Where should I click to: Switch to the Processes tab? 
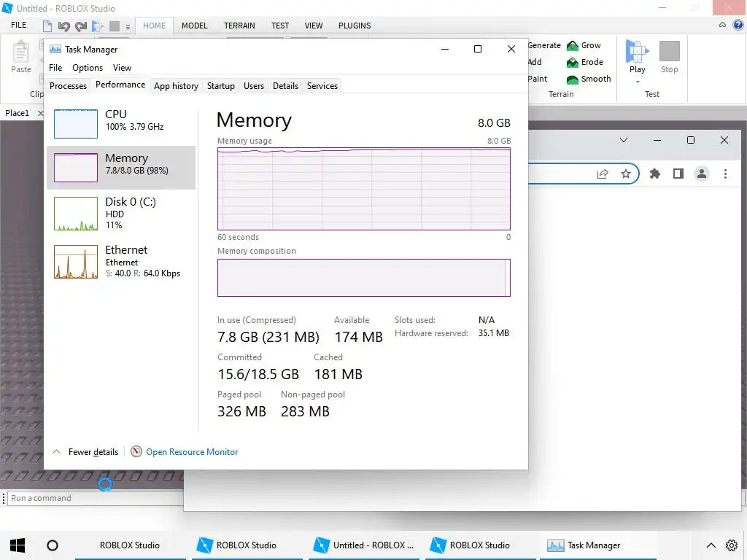tap(68, 86)
